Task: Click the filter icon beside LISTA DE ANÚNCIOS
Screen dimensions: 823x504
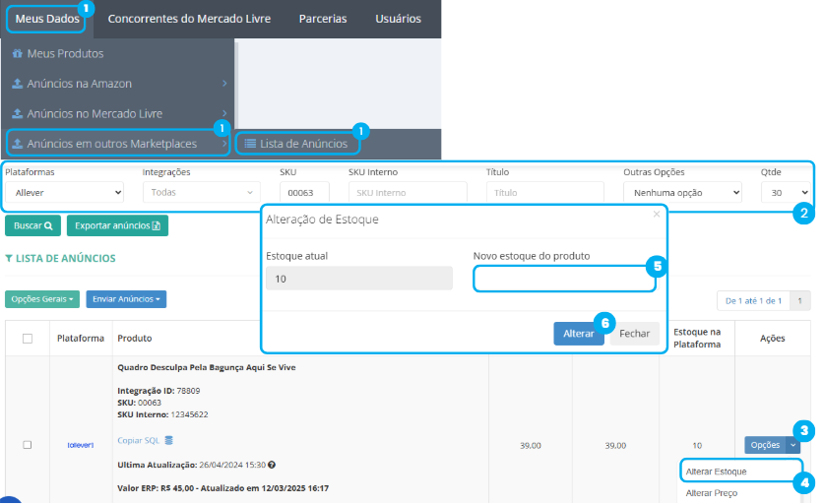Action: click(9, 258)
